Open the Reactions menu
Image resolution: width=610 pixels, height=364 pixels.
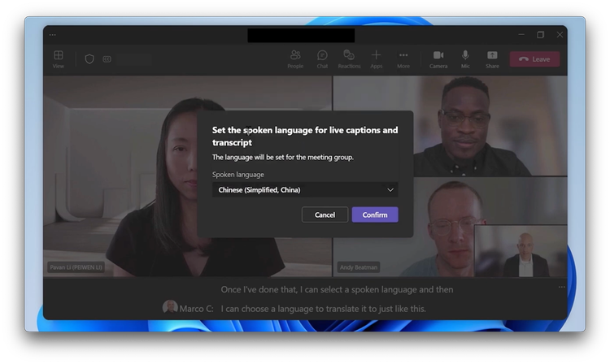point(349,59)
